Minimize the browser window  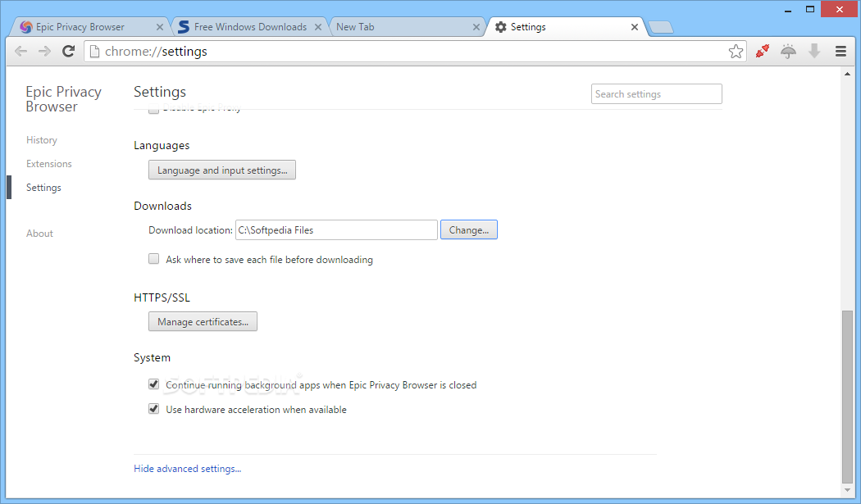click(788, 10)
